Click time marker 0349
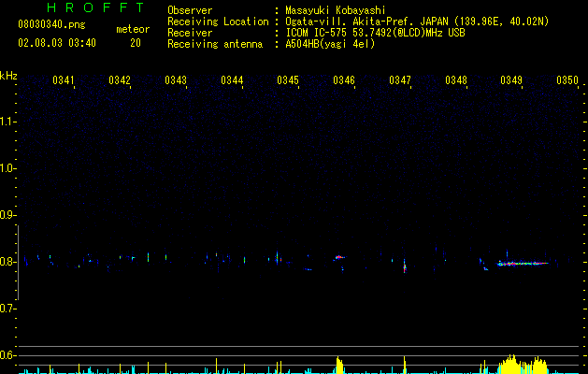Screen dimensions: 588x374 511,80
